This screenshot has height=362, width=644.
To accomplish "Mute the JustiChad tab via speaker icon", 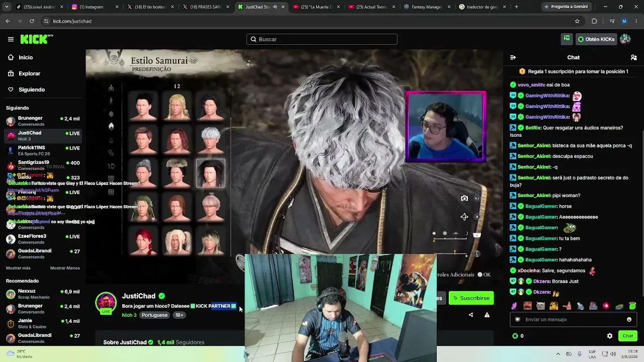I will point(275,7).
